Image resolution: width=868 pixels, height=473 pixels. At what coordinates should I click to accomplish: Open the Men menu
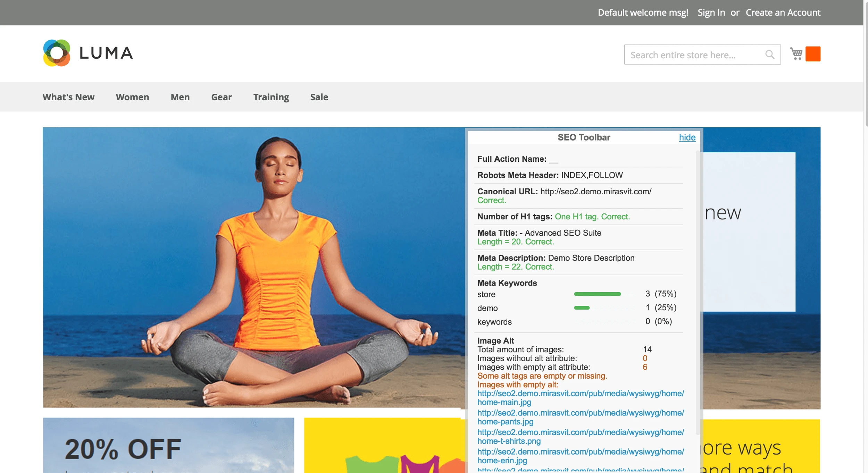(180, 97)
